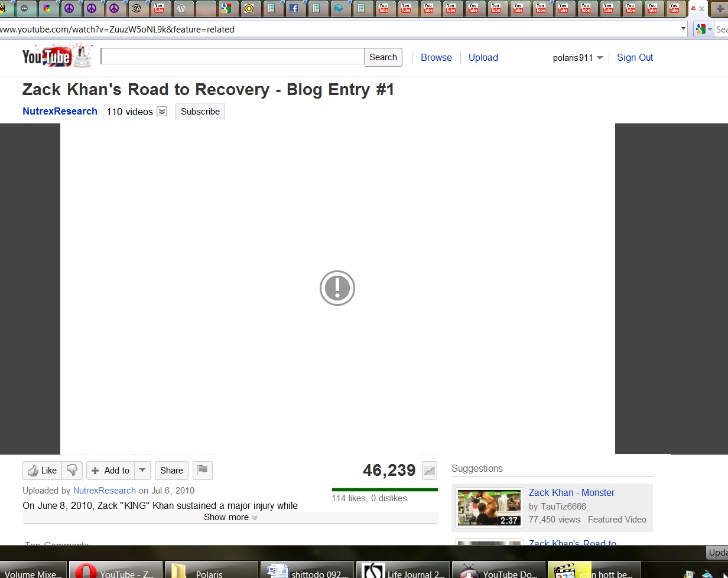The image size is (728, 578).
Task: Click the green likes ratio bar
Action: (385, 489)
